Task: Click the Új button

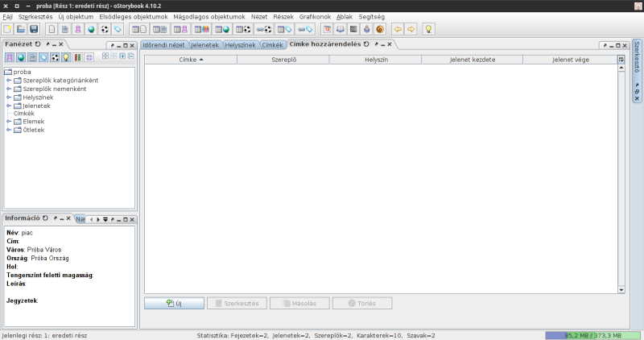Action: click(x=173, y=304)
